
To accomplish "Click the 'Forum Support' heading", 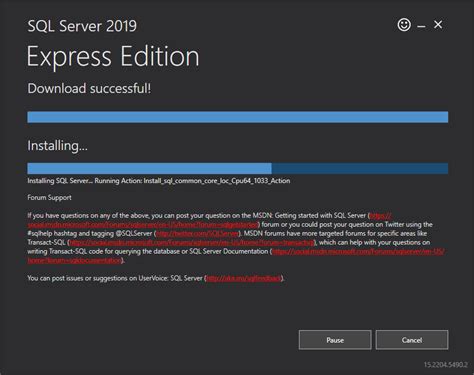I will pyautogui.click(x=49, y=197).
